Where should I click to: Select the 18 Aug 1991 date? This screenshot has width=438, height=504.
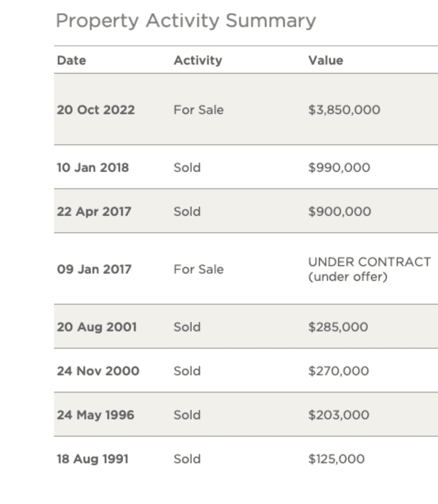point(93,459)
